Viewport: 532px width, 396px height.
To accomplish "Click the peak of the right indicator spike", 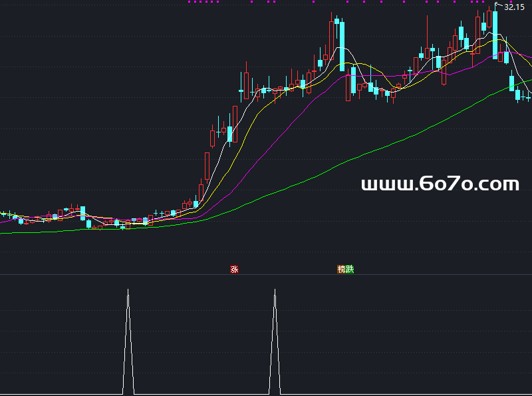I will (275, 291).
